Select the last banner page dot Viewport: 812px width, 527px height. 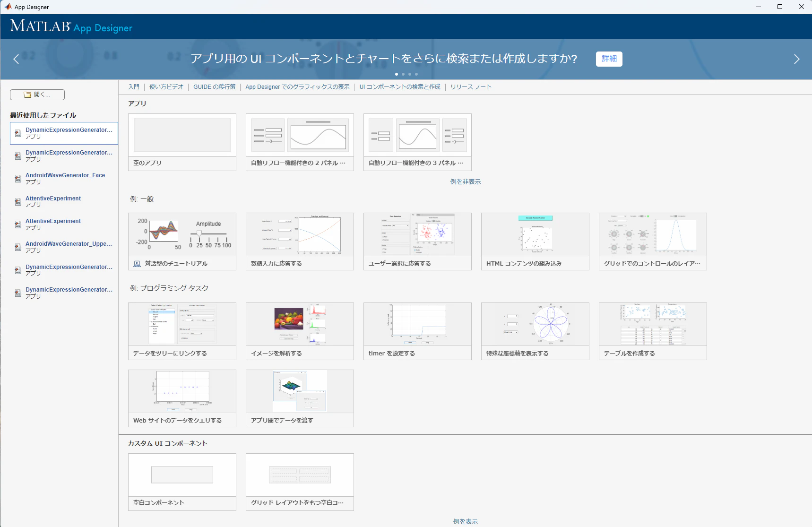click(416, 74)
